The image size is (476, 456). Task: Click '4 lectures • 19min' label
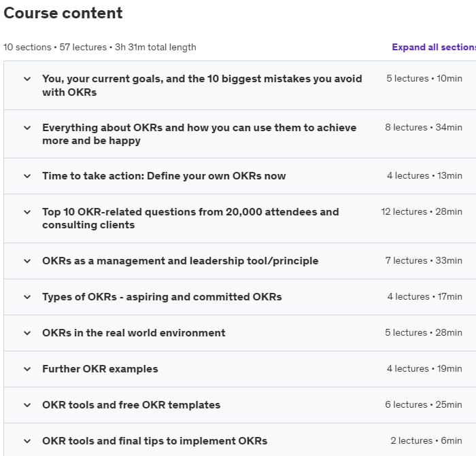click(424, 369)
